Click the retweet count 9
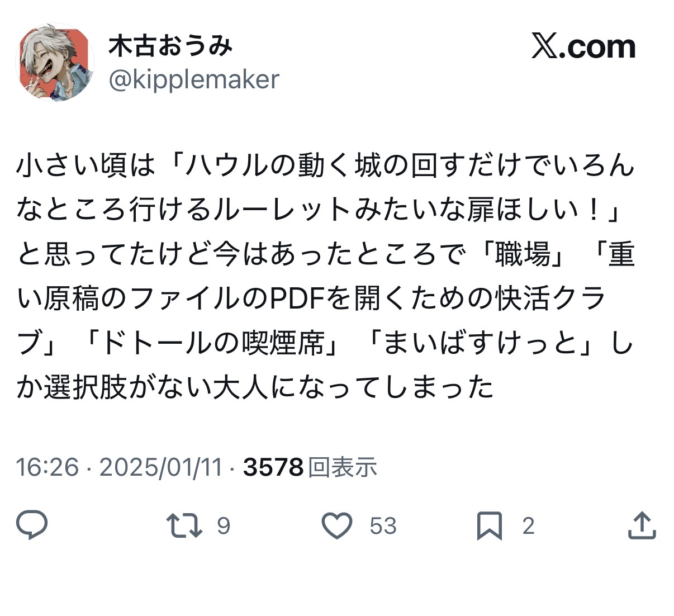The width and height of the screenshot is (674, 616). point(223,526)
